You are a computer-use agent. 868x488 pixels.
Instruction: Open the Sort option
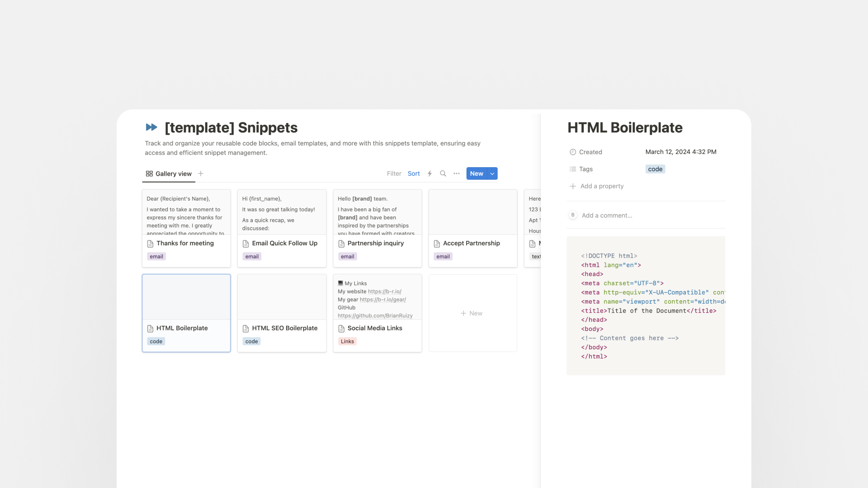point(414,174)
